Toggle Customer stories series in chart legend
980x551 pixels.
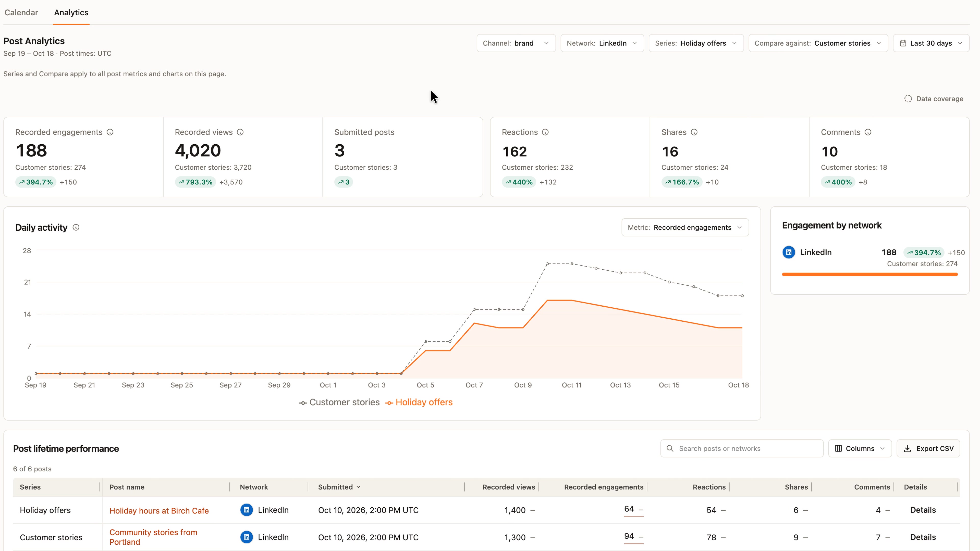pos(339,402)
